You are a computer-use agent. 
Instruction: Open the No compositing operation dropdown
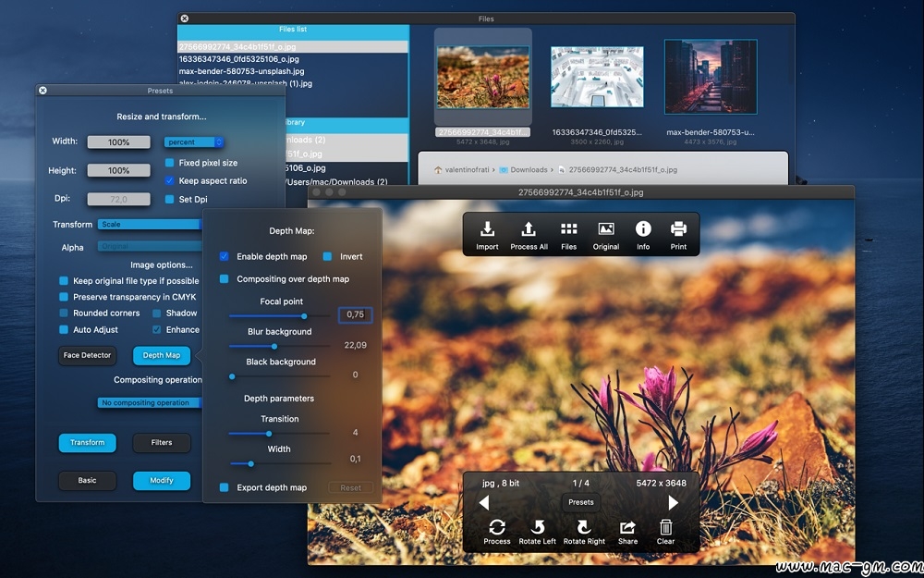point(150,403)
